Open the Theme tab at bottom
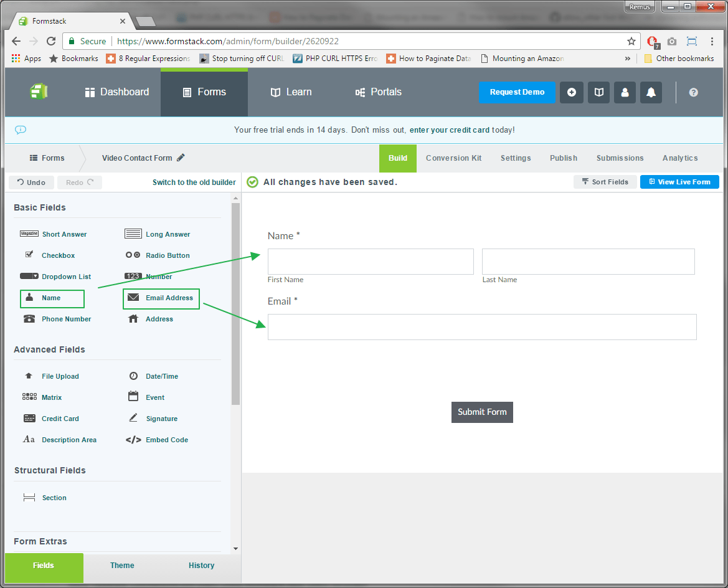Image resolution: width=728 pixels, height=588 pixels. [122, 566]
